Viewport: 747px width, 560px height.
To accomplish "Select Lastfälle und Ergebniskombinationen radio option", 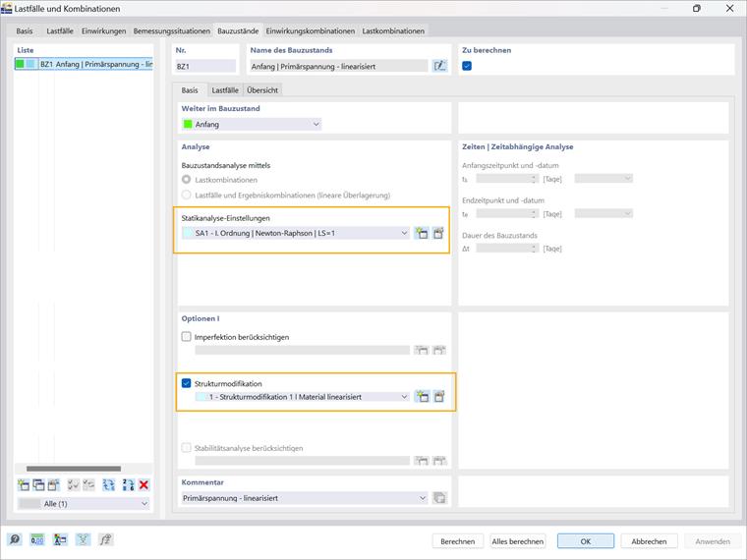I will click(187, 195).
